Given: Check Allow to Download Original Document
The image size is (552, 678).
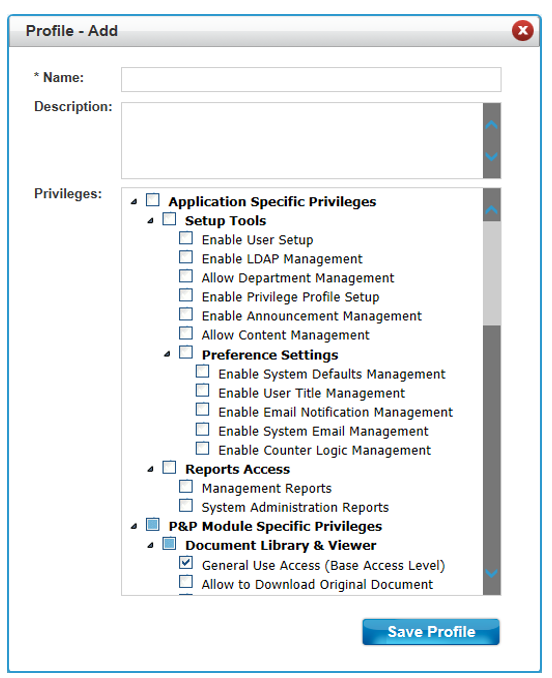Looking at the screenshot, I should (186, 582).
